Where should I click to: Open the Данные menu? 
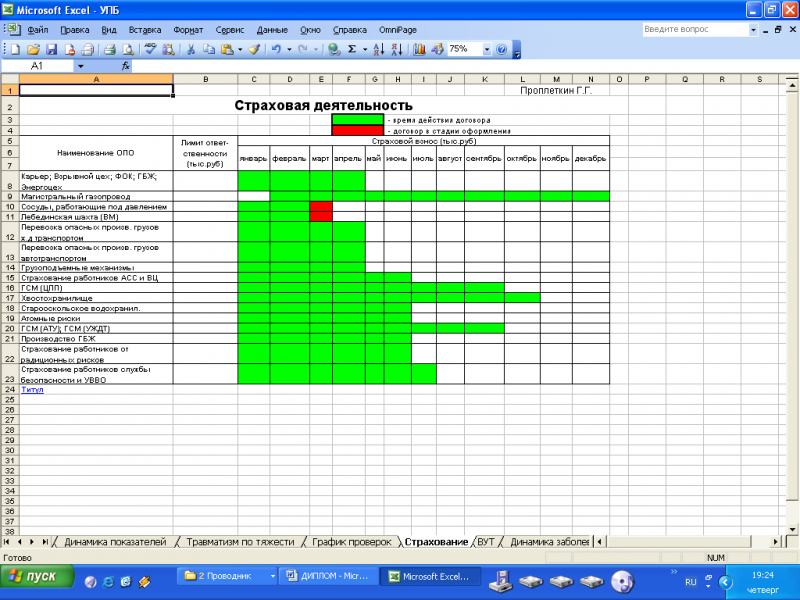[272, 30]
